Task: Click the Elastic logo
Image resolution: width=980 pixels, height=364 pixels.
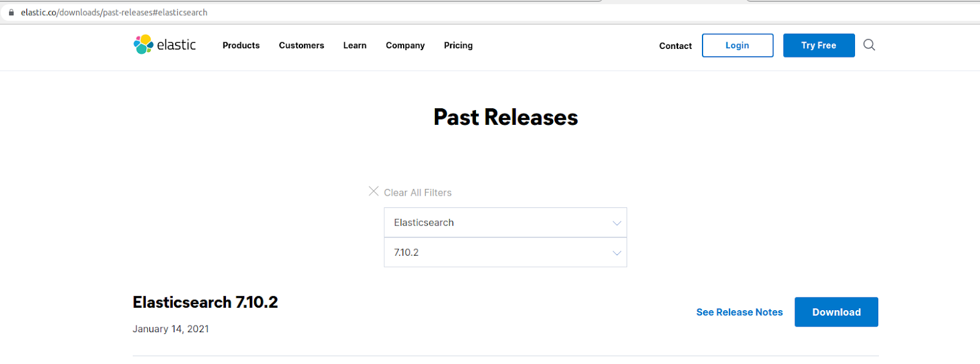Action: click(x=165, y=45)
